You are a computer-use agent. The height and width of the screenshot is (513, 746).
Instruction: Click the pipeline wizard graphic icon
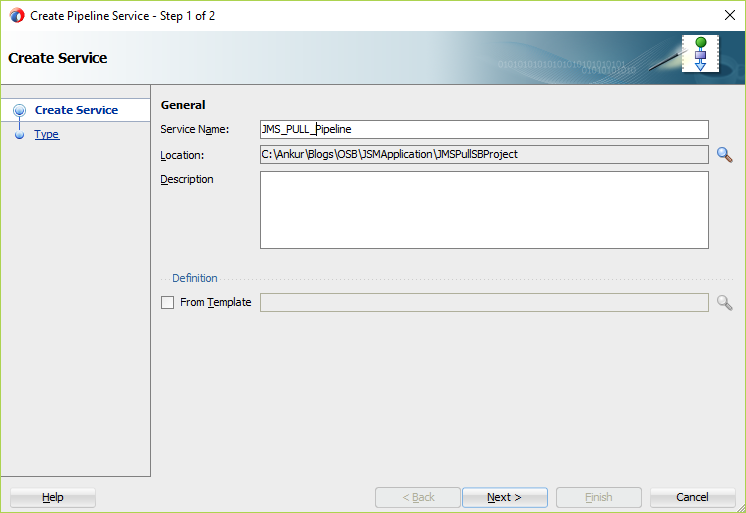coord(700,54)
